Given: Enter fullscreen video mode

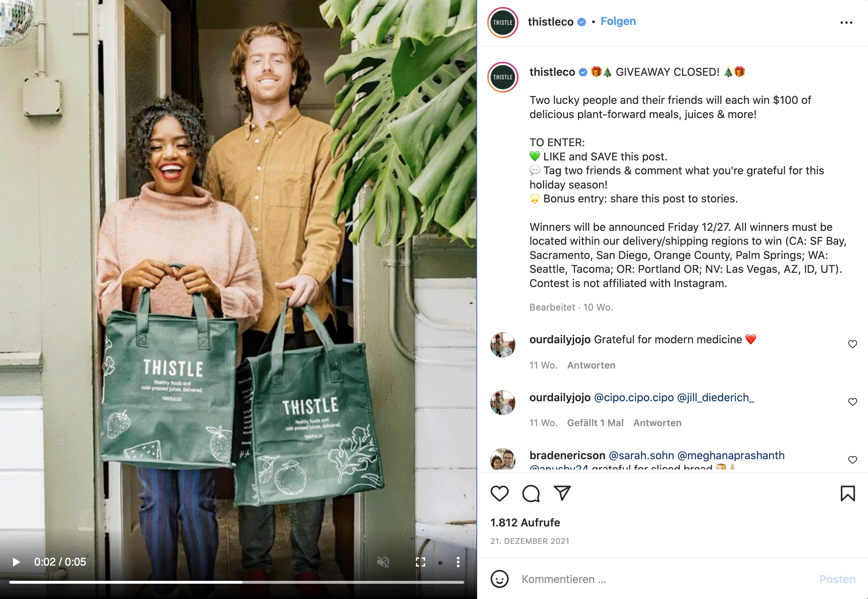Looking at the screenshot, I should click(420, 562).
